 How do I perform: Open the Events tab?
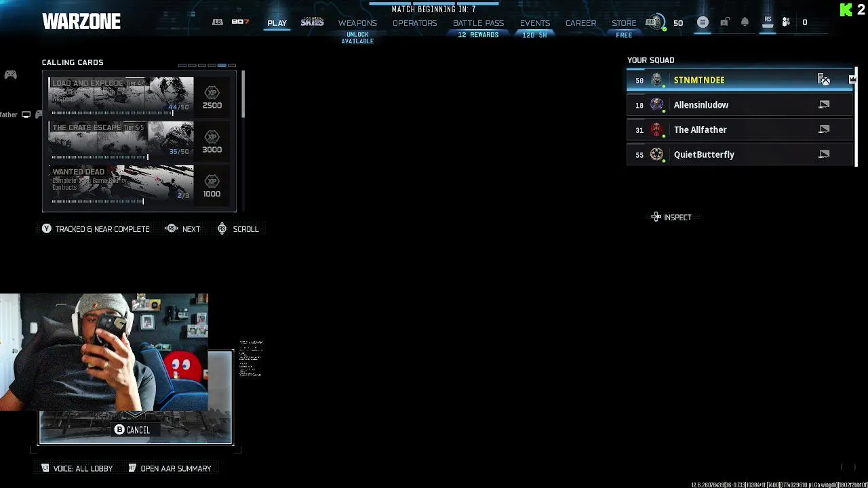click(x=535, y=23)
